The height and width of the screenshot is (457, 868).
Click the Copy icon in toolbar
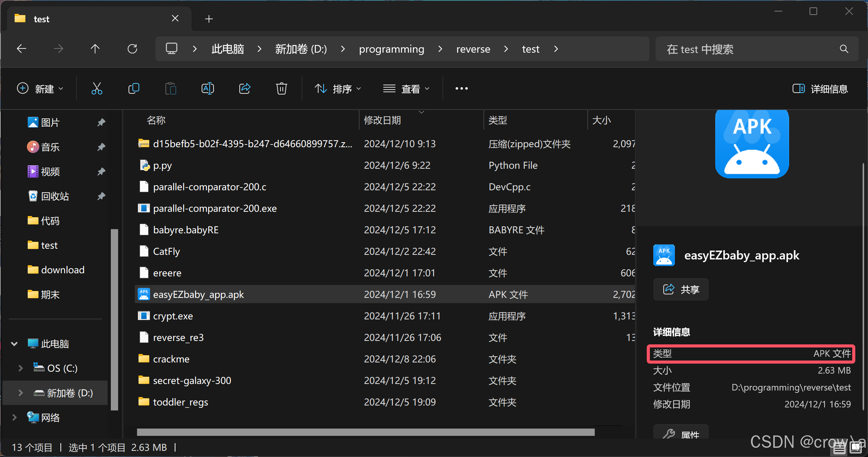pyautogui.click(x=134, y=89)
